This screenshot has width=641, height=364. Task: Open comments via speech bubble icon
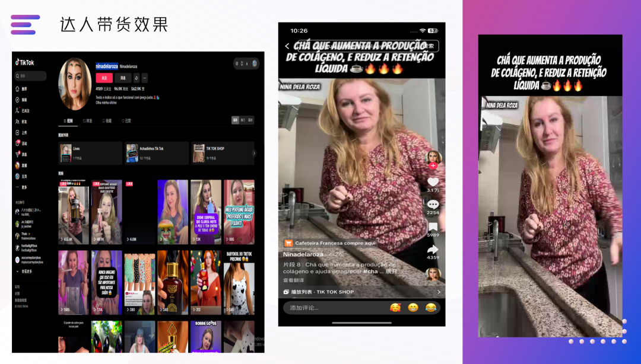433,205
